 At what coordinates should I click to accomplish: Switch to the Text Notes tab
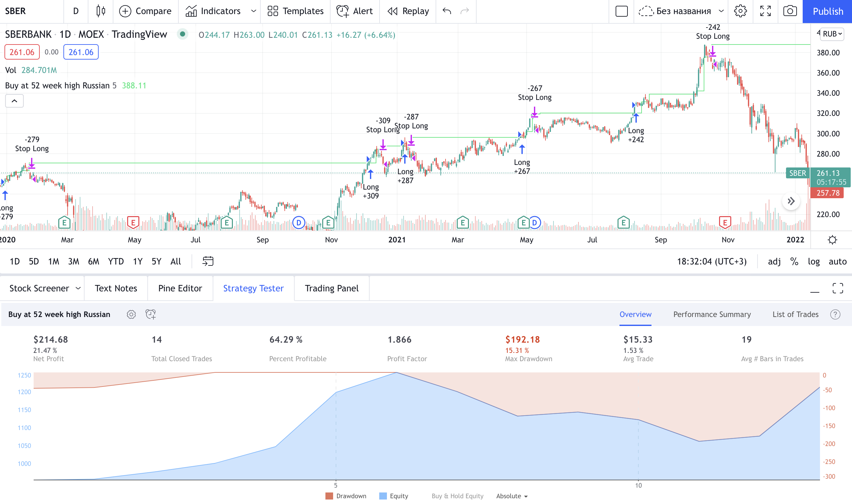click(x=116, y=288)
